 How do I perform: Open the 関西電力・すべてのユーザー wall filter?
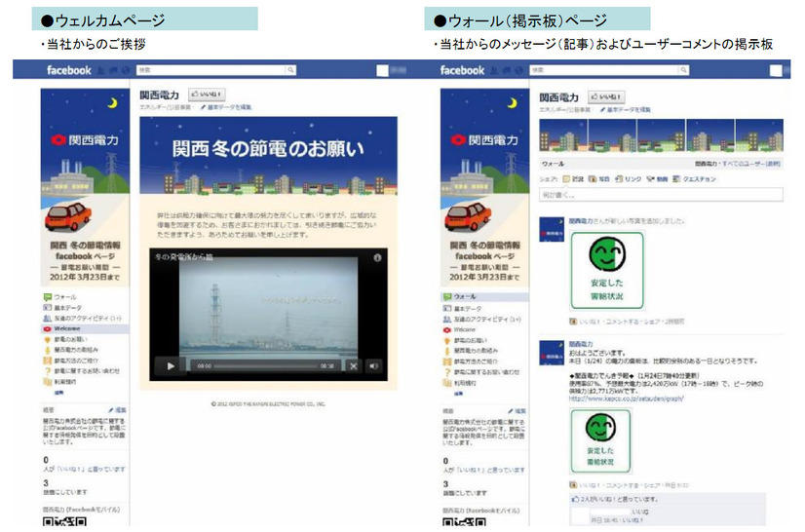738,164
